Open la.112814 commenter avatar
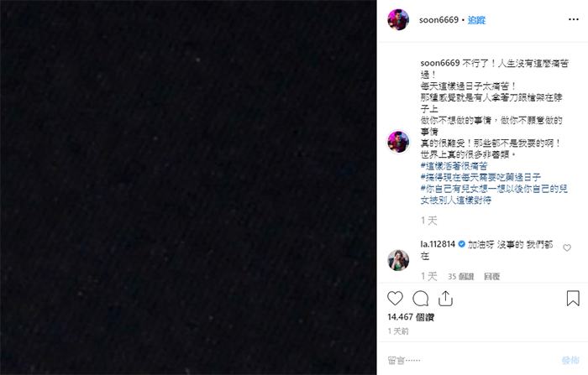 click(x=398, y=259)
